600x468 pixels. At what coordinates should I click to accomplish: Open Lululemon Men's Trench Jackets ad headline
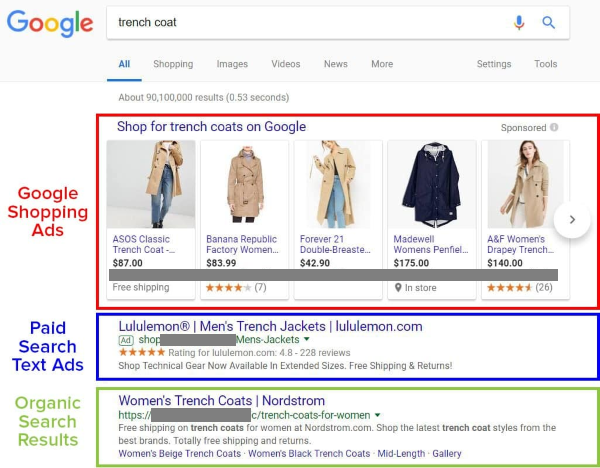pyautogui.click(x=271, y=326)
